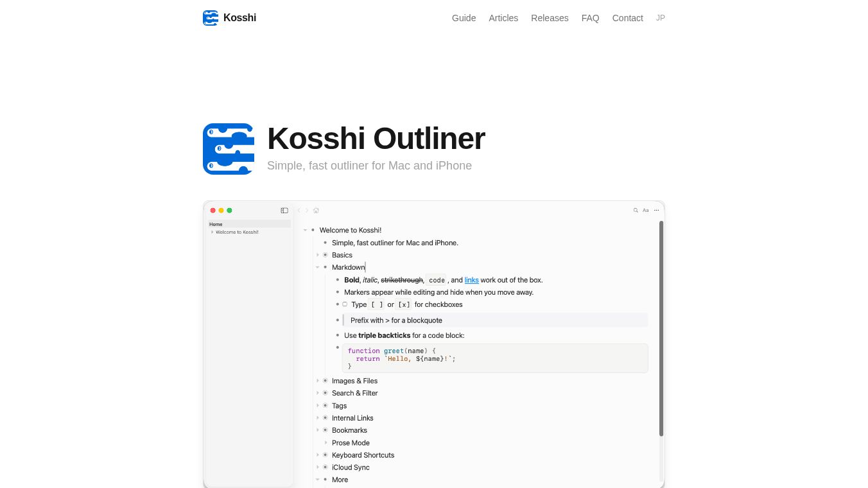Click the back arrow in the app toolbar
The height and width of the screenshot is (488, 868).
pos(299,211)
